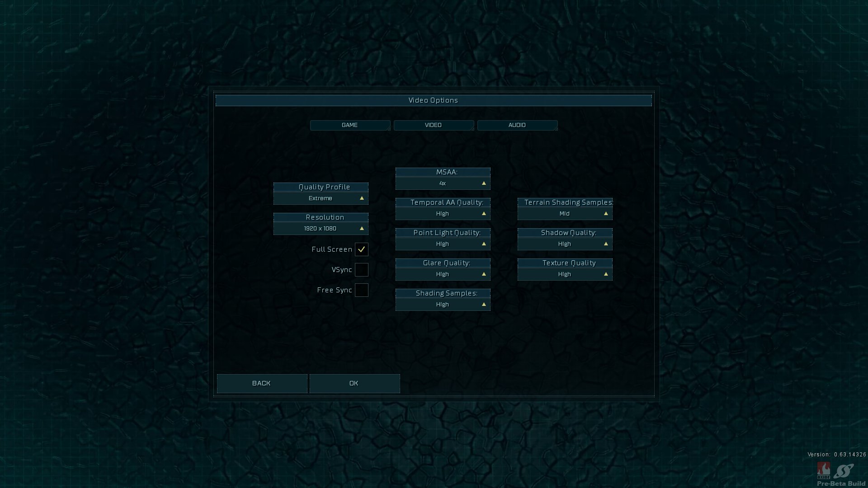Screen dimensions: 868x488
Task: Click the Video Options title bar
Action: (x=434, y=100)
